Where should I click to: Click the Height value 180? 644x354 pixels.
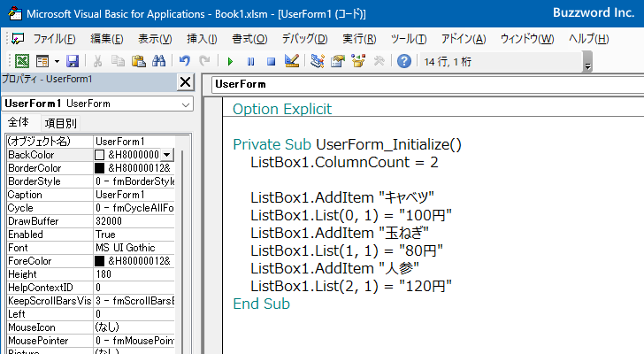[103, 274]
